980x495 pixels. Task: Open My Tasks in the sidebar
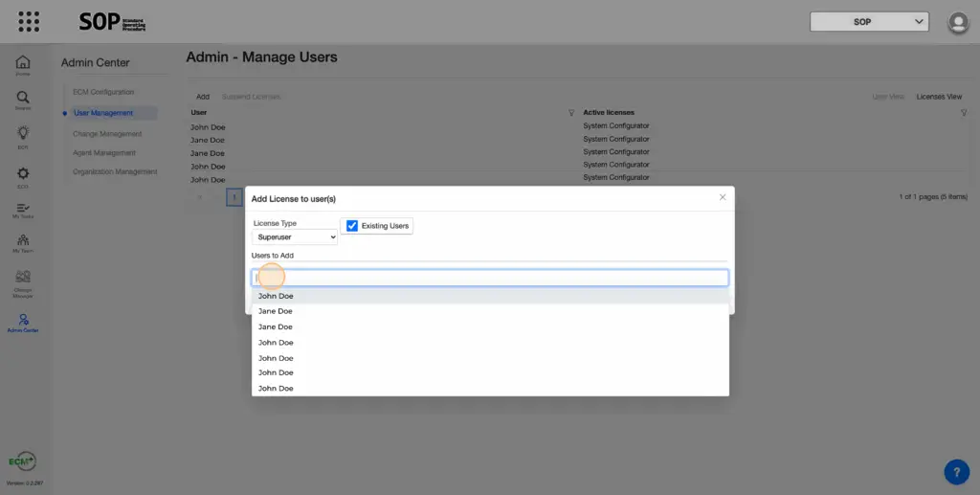point(23,210)
